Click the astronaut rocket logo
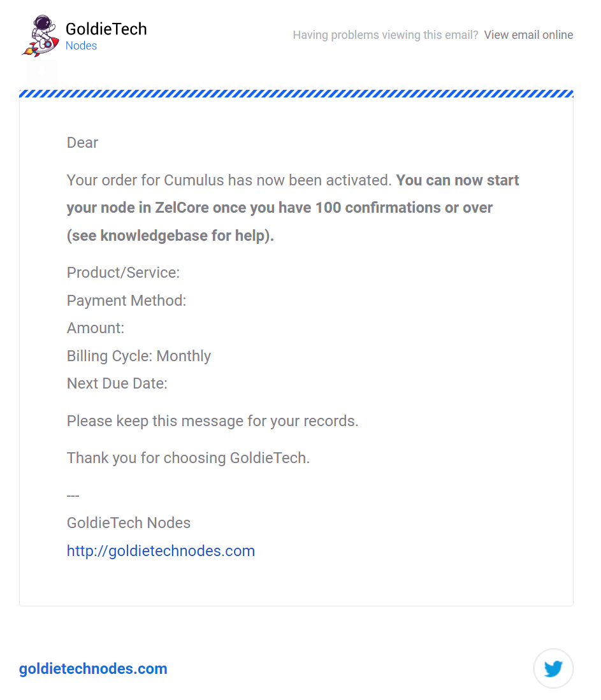 point(41,36)
